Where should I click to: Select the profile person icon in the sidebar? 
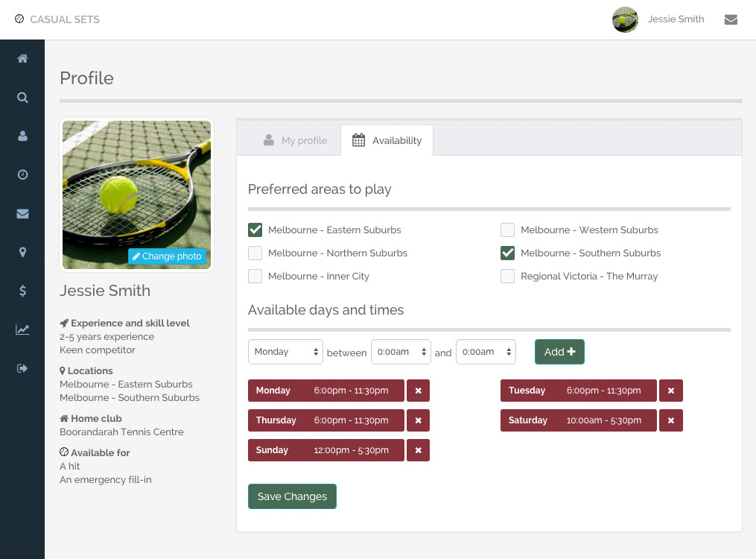click(22, 136)
